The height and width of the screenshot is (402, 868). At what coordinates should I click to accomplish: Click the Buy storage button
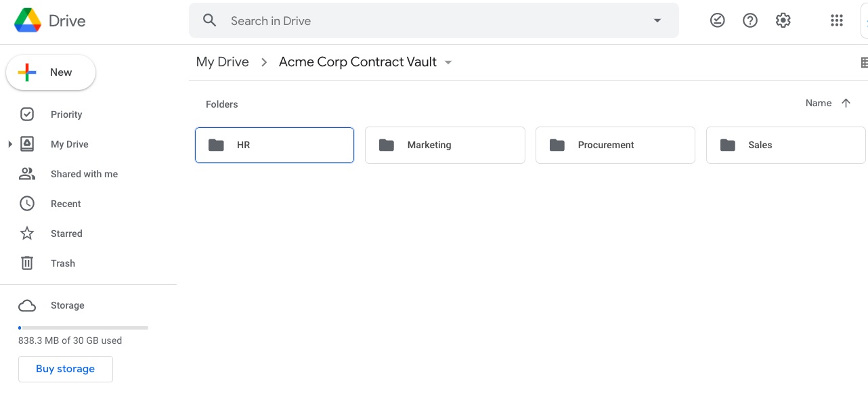pos(66,369)
